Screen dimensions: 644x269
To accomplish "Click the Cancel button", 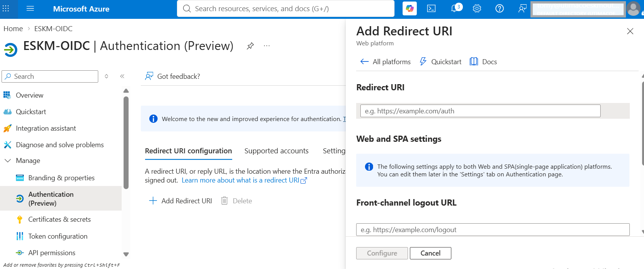I will (431, 253).
